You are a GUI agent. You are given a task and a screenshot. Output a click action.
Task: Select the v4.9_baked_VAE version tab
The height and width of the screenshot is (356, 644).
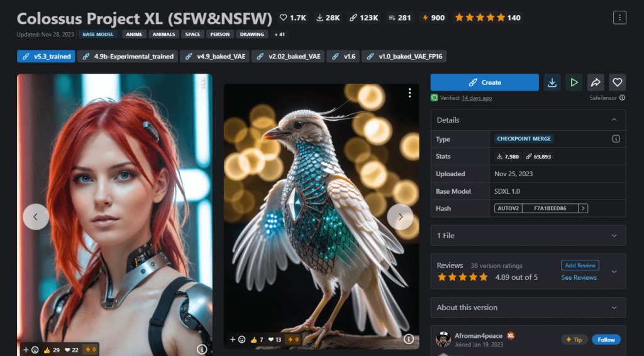tap(214, 57)
